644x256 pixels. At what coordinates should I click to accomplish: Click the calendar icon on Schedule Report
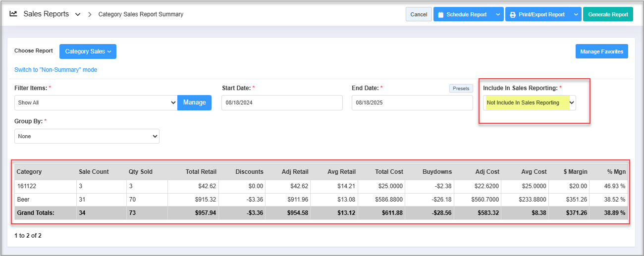click(440, 15)
